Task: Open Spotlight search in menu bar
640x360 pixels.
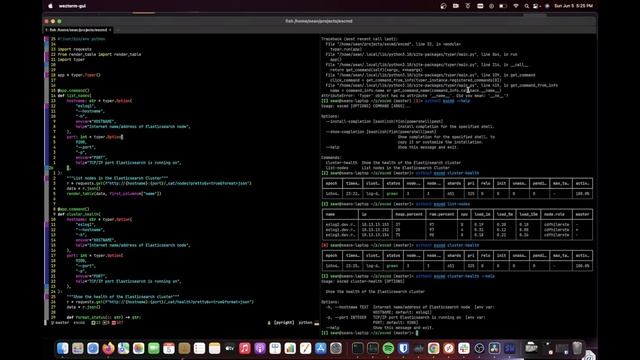Action: 527,6
